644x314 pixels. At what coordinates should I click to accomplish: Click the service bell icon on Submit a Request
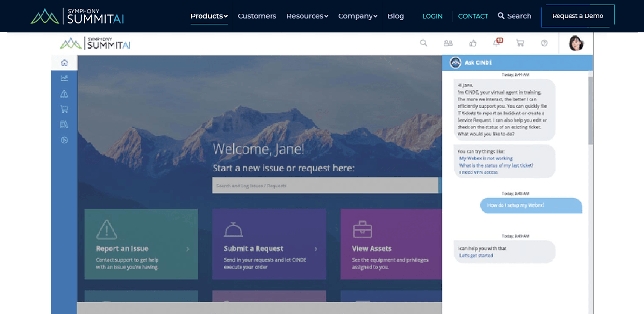[233, 229]
